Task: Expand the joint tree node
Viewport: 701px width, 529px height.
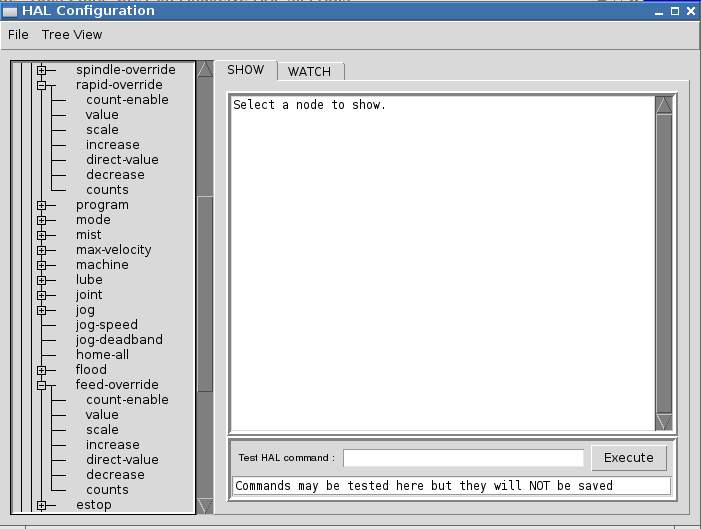Action: pyautogui.click(x=42, y=295)
